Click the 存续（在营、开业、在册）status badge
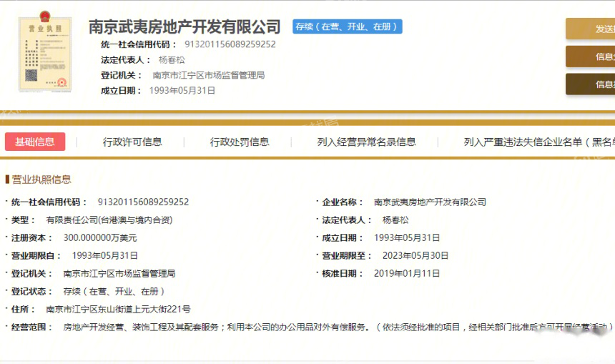The width and height of the screenshot is (615, 364). (x=347, y=26)
